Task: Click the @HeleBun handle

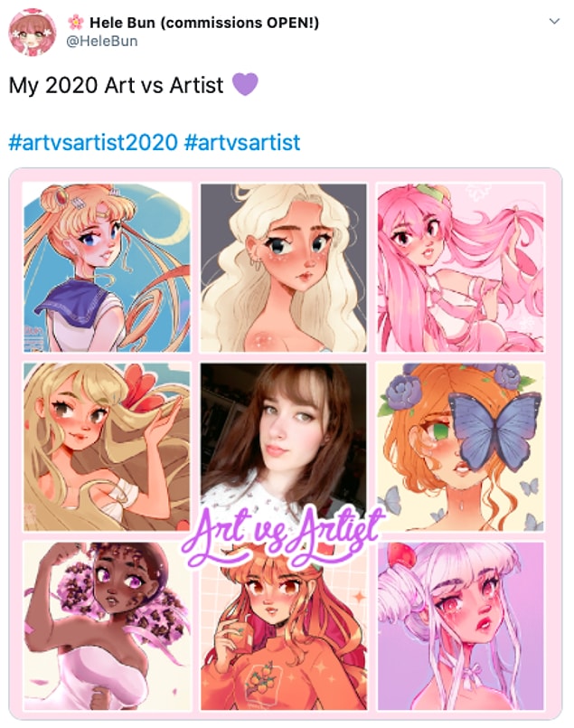Action: point(101,42)
